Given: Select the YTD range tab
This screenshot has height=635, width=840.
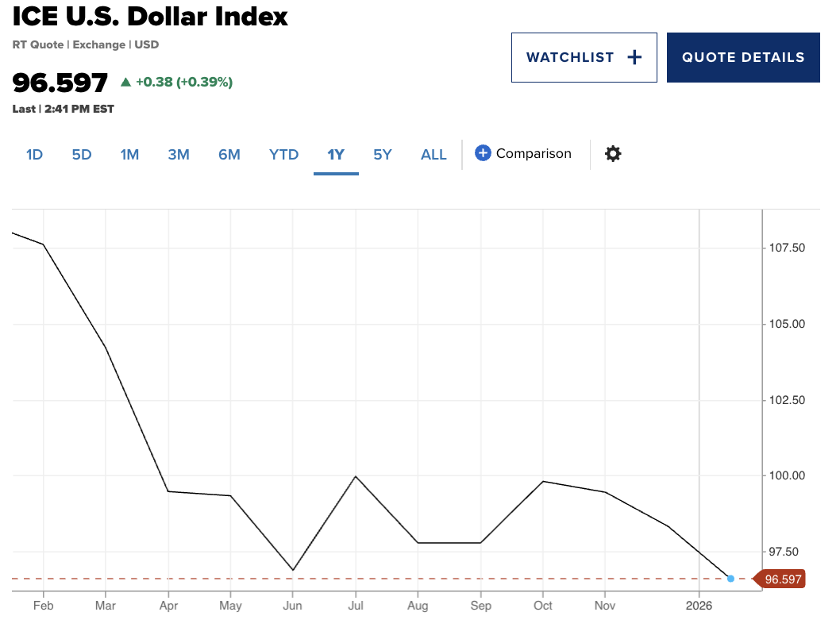Looking at the screenshot, I should pyautogui.click(x=283, y=155).
